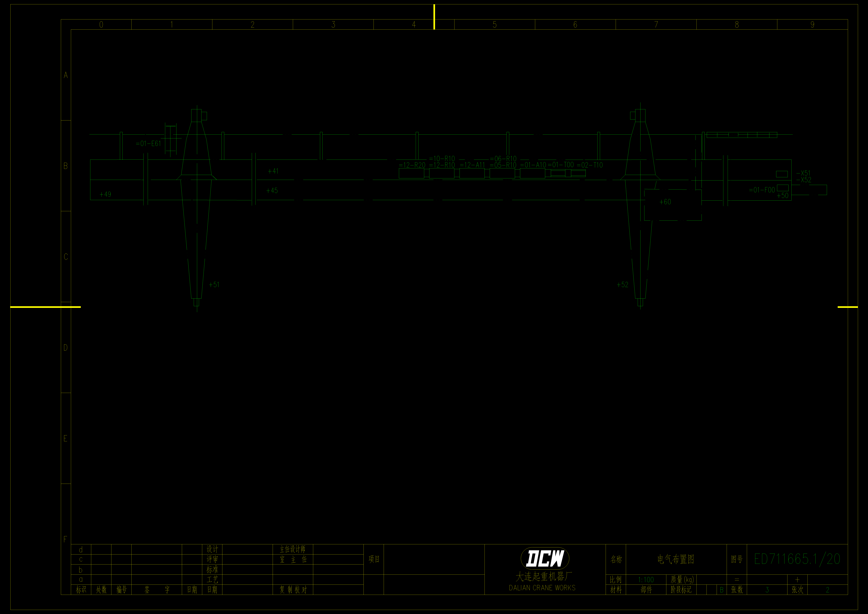Select the '-X52' terminal label
The width and height of the screenshot is (868, 614).
click(804, 180)
